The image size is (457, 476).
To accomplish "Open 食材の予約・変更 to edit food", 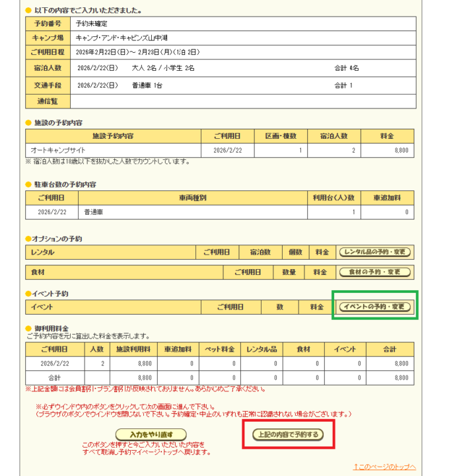I will pos(375,272).
